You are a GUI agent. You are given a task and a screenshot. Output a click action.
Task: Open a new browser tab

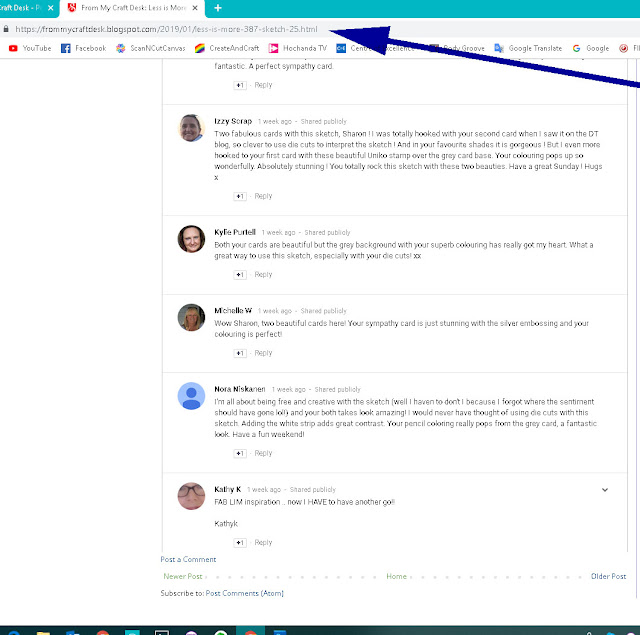click(x=218, y=8)
